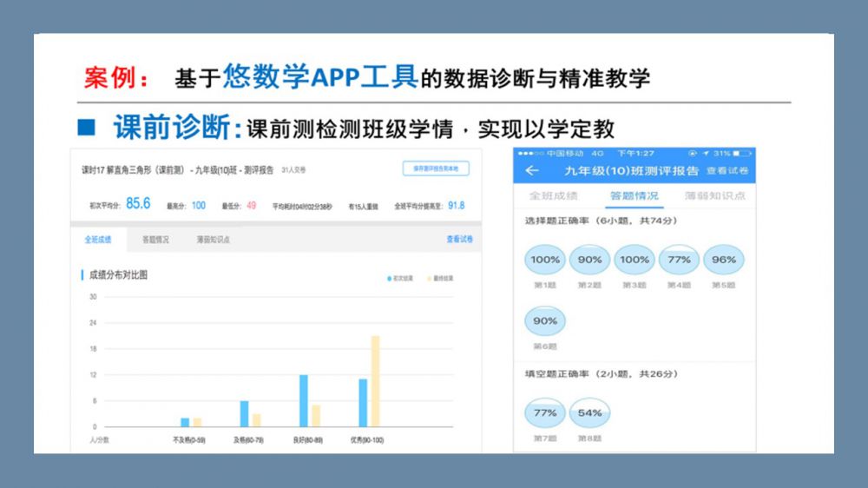Click the save report to local button
Screen dimensions: 868x488
click(x=436, y=168)
